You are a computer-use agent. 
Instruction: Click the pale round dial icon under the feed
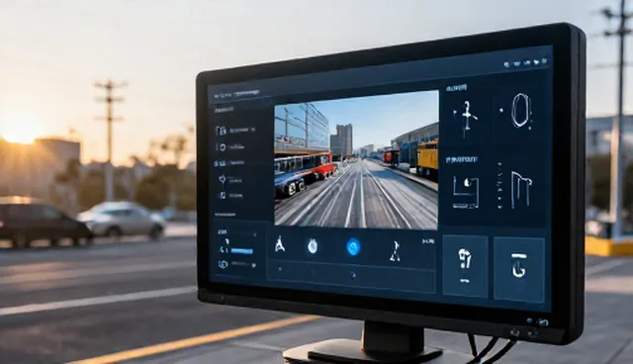[313, 245]
